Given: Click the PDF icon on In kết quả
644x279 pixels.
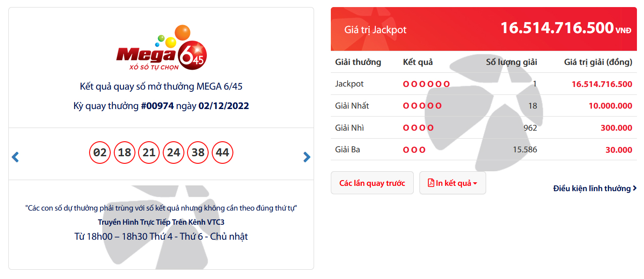Looking at the screenshot, I should pos(431,183).
